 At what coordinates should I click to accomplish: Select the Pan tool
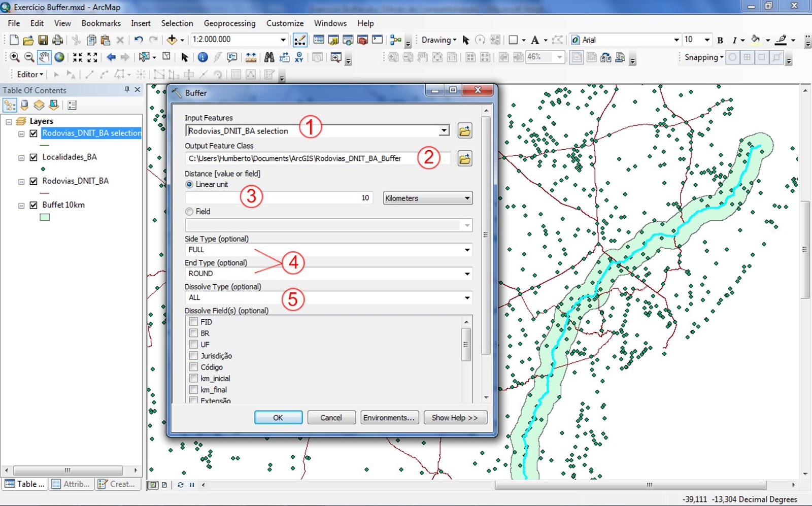tap(44, 57)
